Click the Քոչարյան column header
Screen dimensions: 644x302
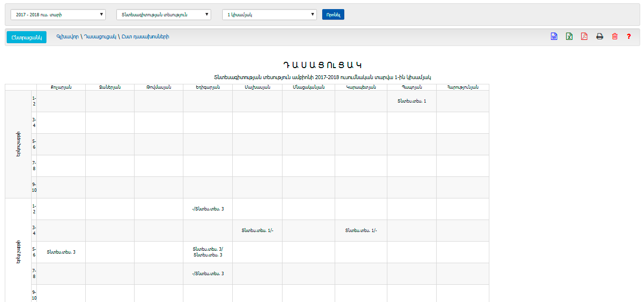(x=61, y=87)
